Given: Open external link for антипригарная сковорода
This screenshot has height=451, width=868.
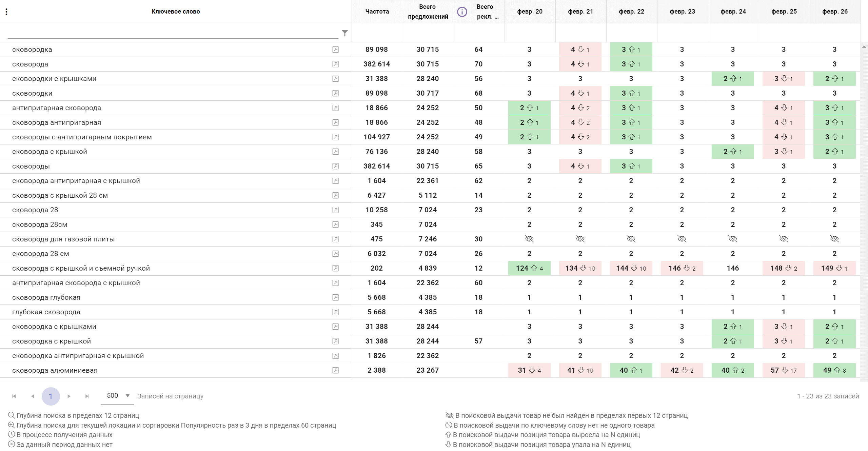Looking at the screenshot, I should click(335, 108).
